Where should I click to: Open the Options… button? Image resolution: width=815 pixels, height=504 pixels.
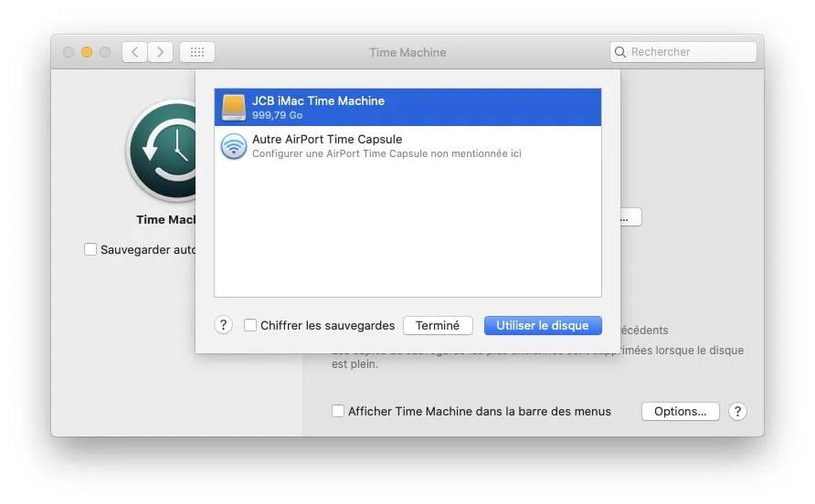(x=681, y=411)
